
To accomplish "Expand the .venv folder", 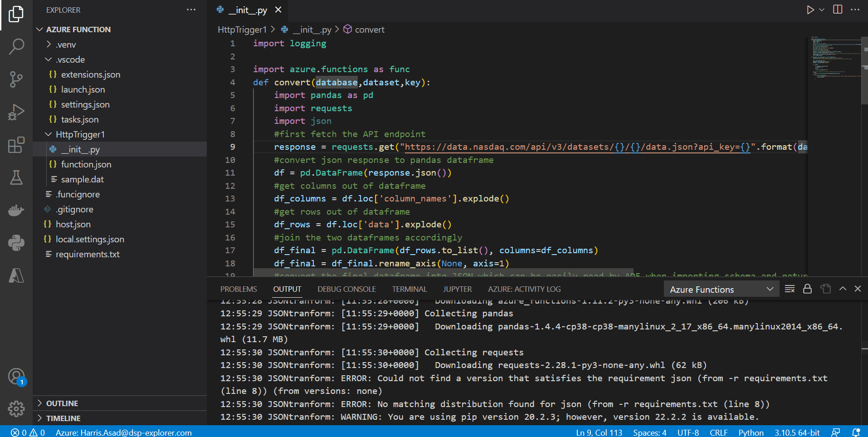I will [x=66, y=44].
